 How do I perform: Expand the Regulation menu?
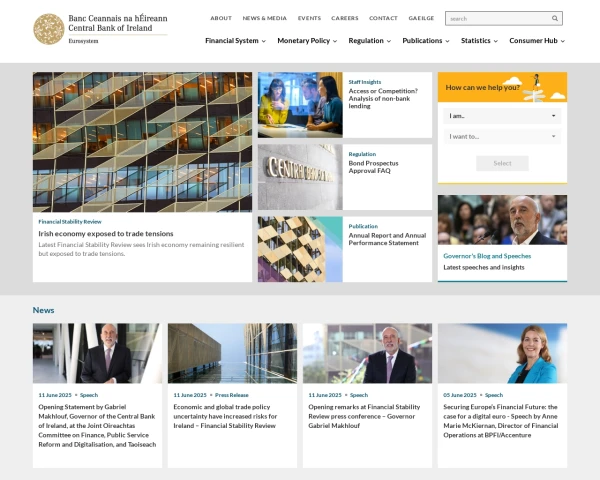tap(369, 41)
